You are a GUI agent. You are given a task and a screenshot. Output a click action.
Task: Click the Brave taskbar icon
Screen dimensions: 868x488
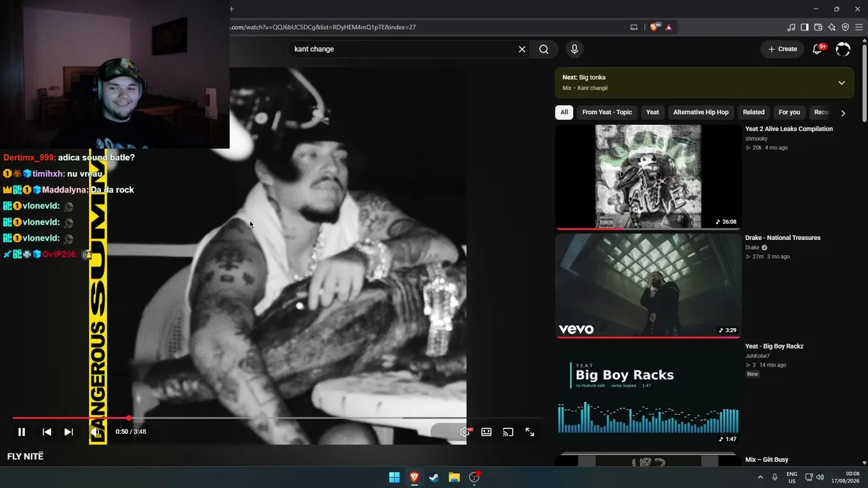coord(414,477)
